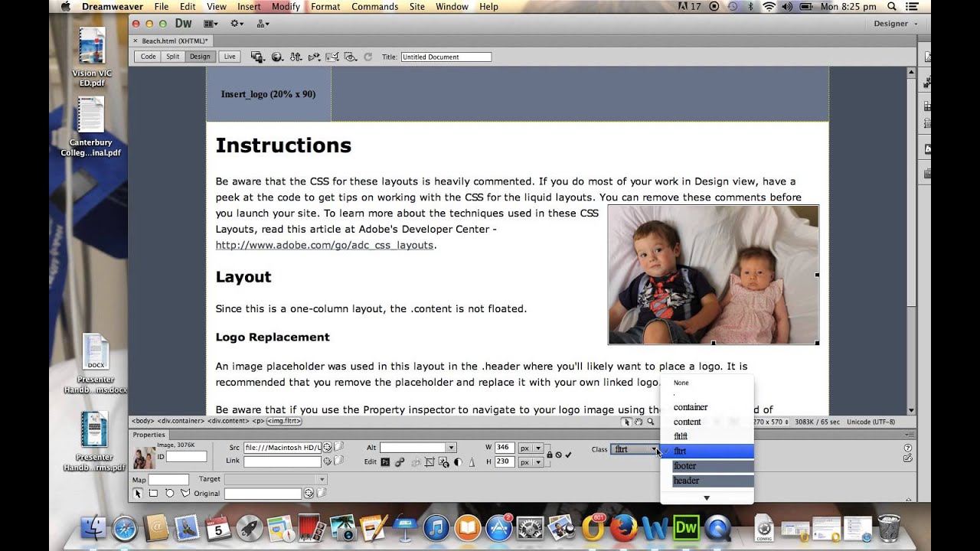The image size is (980, 551).
Task: Open the Spotlight search icon
Action: pyautogui.click(x=892, y=7)
